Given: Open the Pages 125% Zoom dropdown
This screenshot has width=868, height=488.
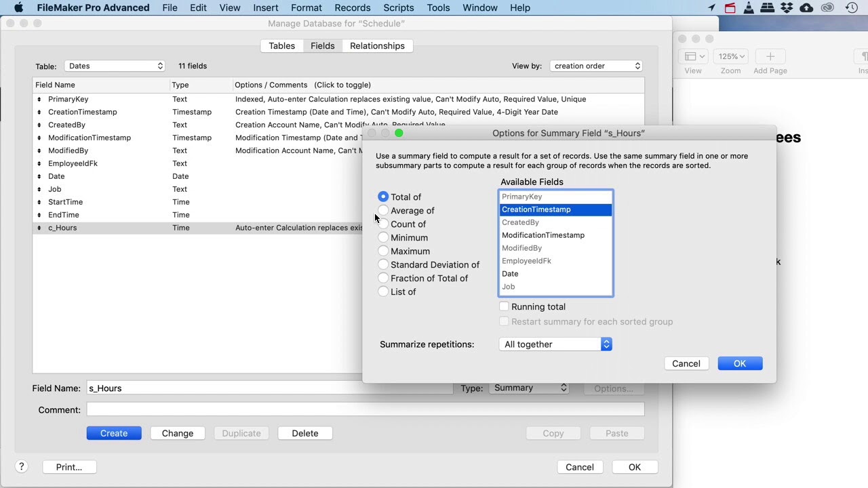Looking at the screenshot, I should click(x=730, y=57).
